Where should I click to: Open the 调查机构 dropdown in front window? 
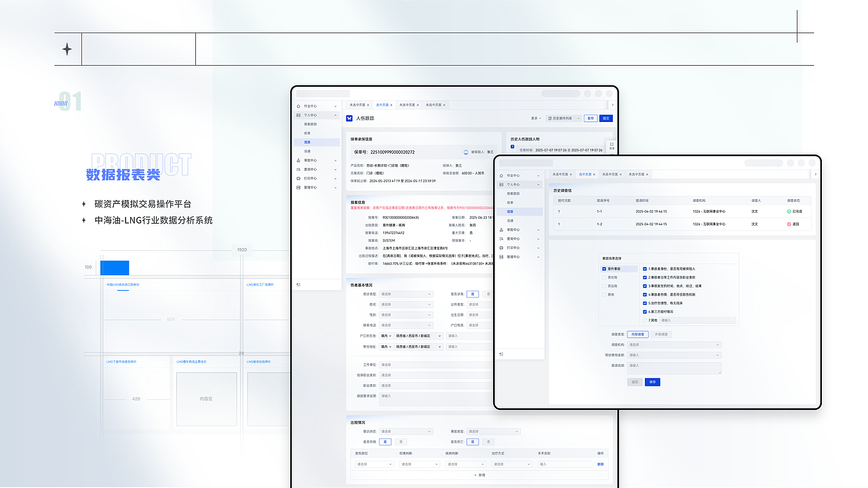coord(674,345)
